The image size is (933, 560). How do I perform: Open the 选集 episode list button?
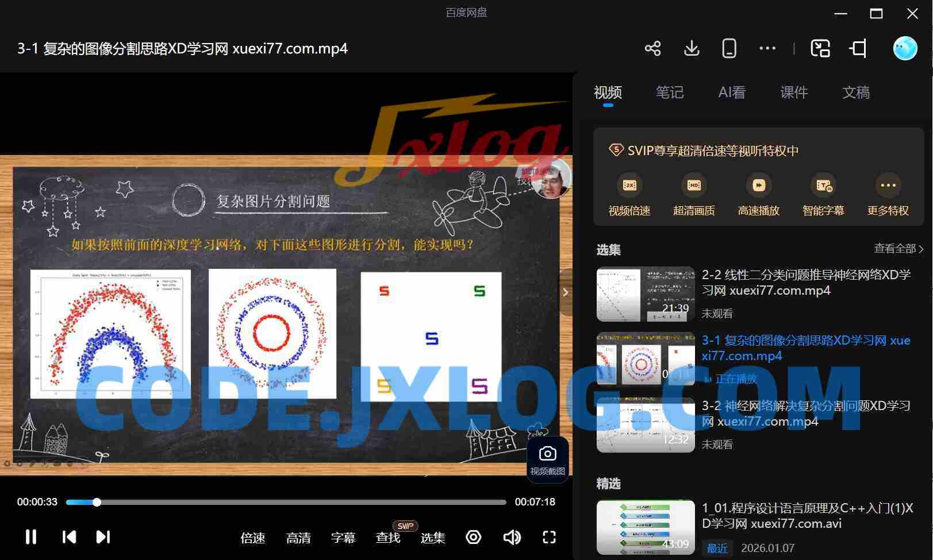coord(433,538)
